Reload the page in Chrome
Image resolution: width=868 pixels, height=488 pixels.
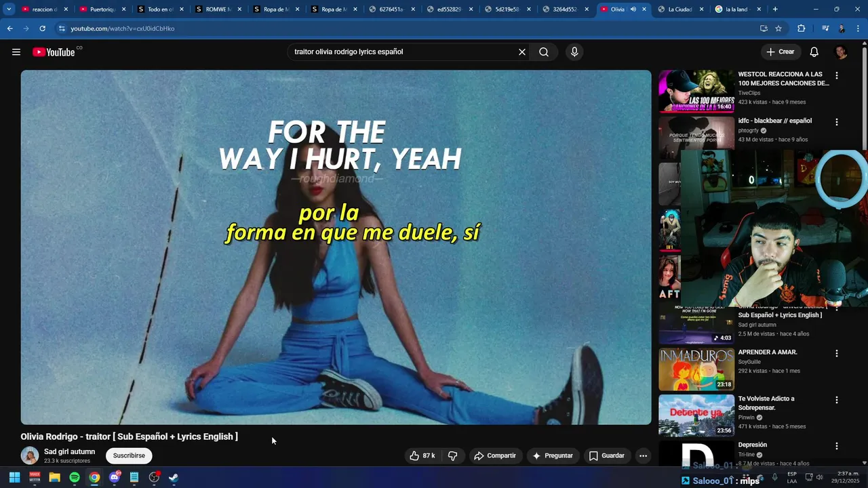click(x=42, y=28)
